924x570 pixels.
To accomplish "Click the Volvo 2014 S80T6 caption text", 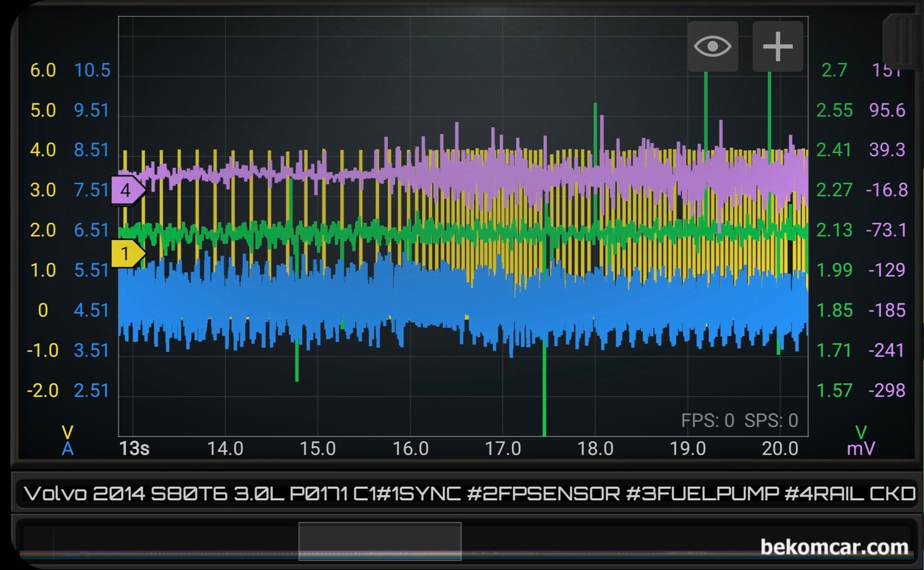I will pos(469,494).
